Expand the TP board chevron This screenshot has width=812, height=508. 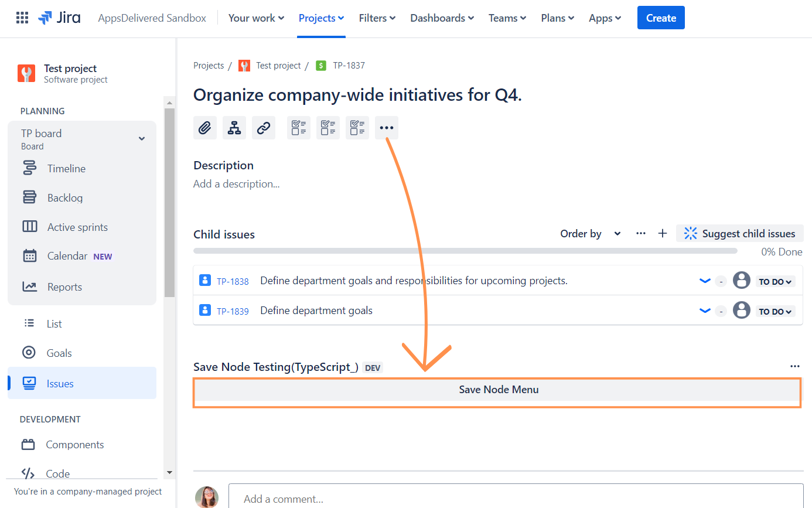pyautogui.click(x=141, y=139)
